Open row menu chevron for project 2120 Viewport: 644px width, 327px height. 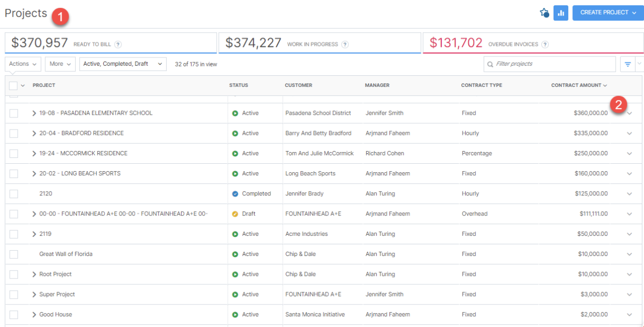(629, 194)
